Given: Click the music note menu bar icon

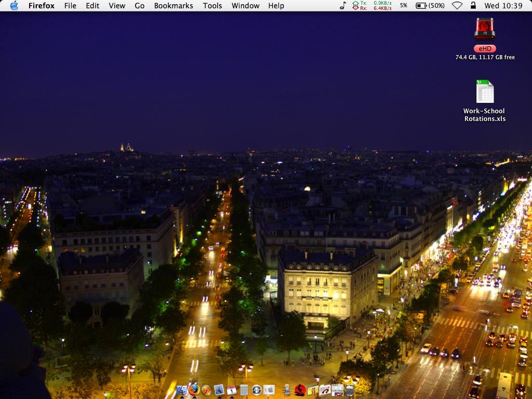Looking at the screenshot, I should pyautogui.click(x=342, y=6).
